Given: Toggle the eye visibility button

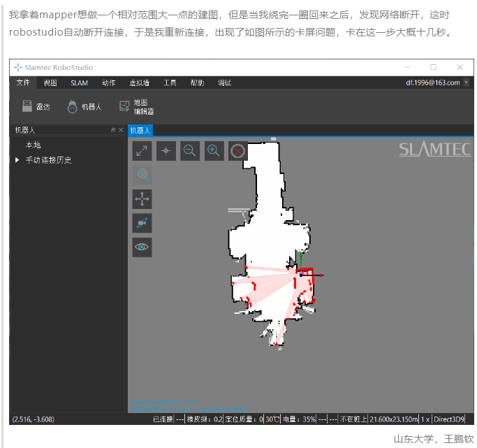Looking at the screenshot, I should click(x=142, y=247).
